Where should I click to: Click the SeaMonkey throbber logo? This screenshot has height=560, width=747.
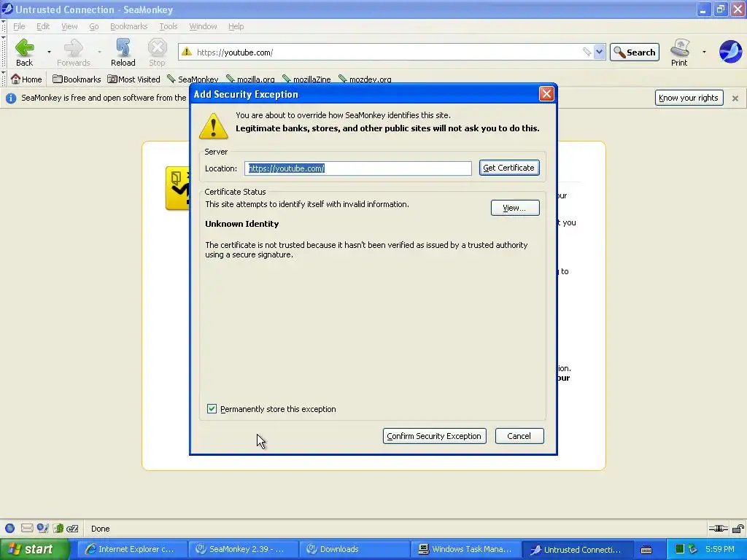pos(730,52)
